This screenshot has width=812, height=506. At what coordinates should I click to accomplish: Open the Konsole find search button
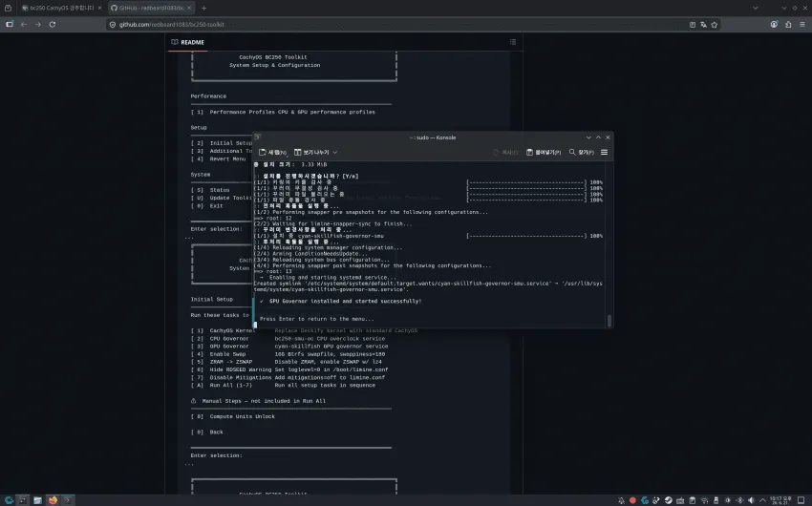click(x=582, y=152)
